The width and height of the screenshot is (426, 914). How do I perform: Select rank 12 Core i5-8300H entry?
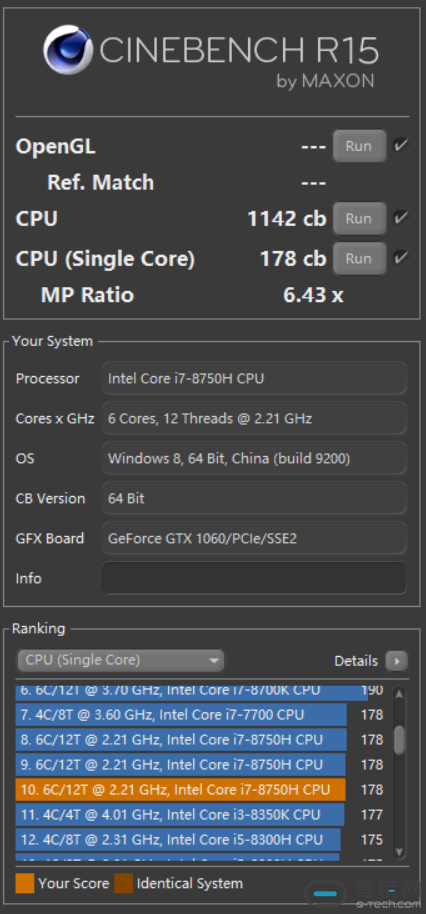(178, 840)
